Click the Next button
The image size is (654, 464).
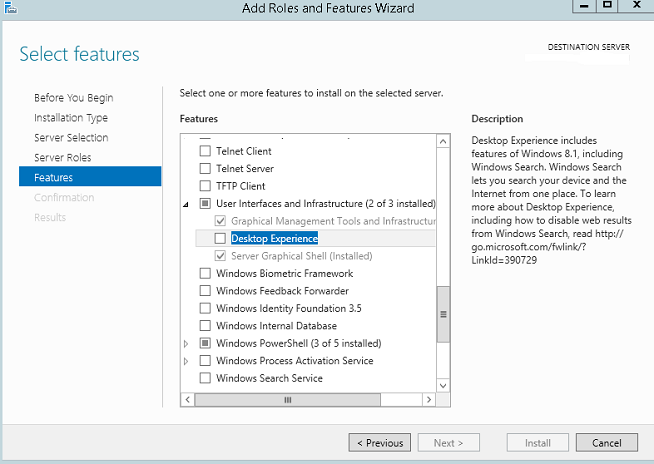(448, 442)
